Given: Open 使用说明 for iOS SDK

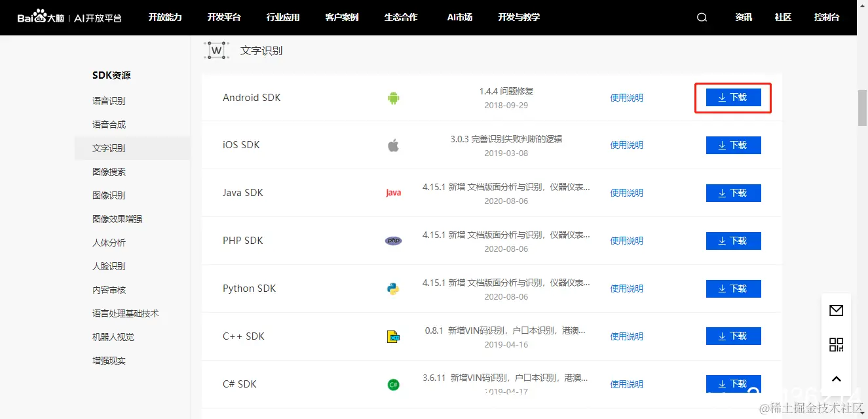Looking at the screenshot, I should (627, 145).
